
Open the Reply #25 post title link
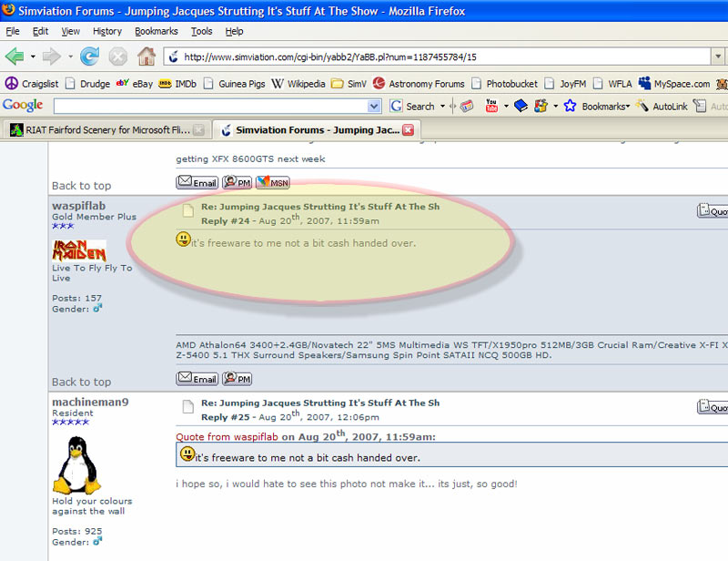(x=320, y=403)
